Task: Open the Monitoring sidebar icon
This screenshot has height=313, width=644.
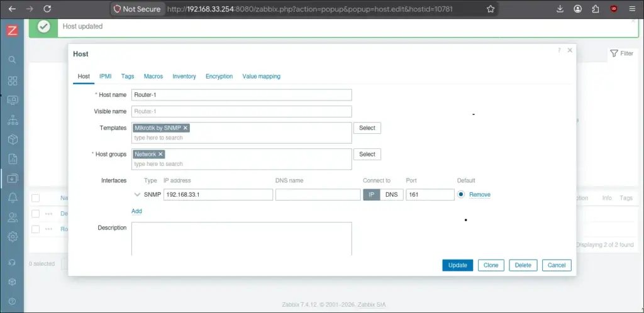Action: pyautogui.click(x=13, y=100)
